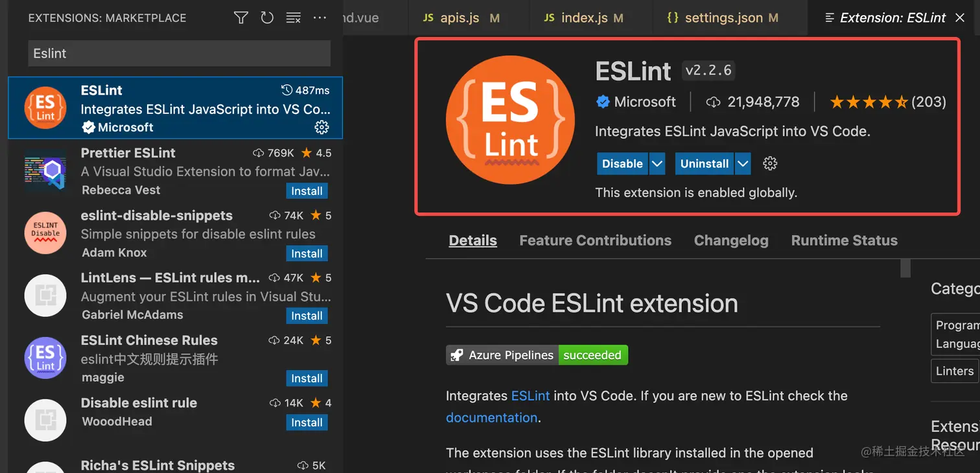Open Microsoft publisher link in details

click(x=645, y=102)
